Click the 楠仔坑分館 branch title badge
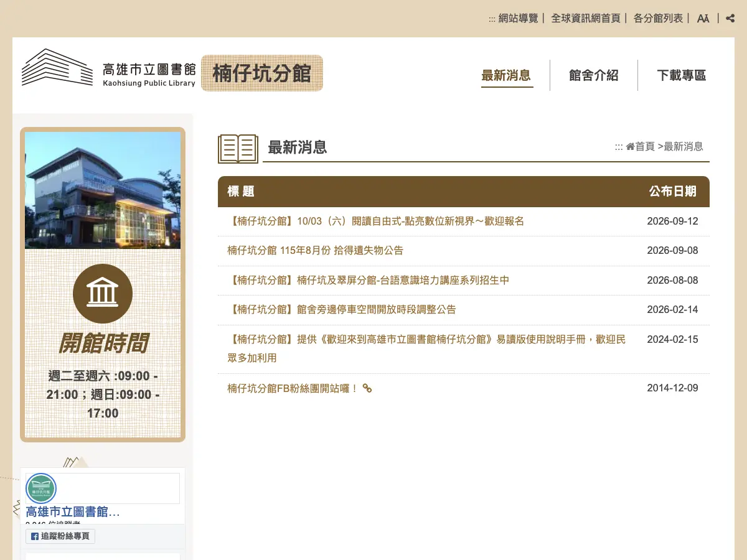 [x=262, y=73]
